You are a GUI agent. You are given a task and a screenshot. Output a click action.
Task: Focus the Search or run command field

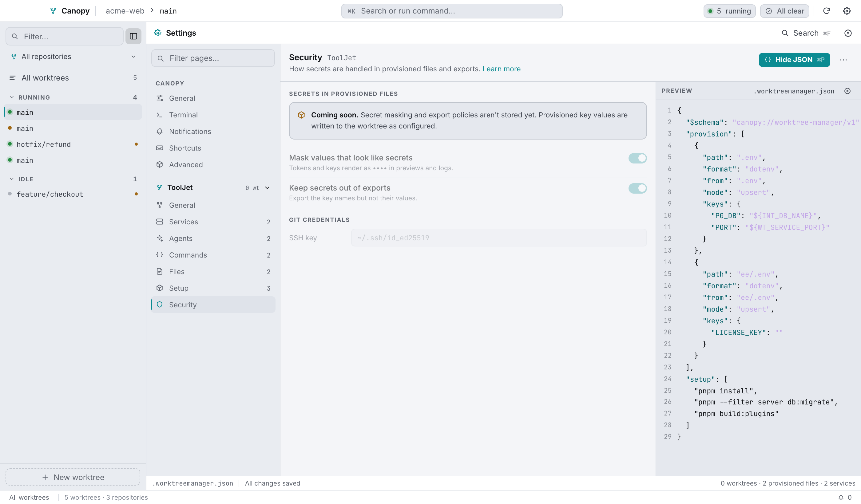pyautogui.click(x=452, y=11)
